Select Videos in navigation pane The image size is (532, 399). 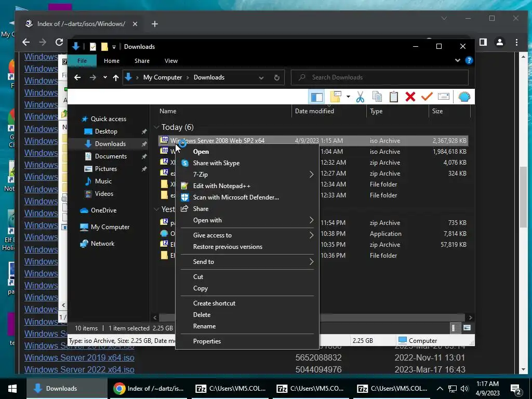(x=104, y=194)
